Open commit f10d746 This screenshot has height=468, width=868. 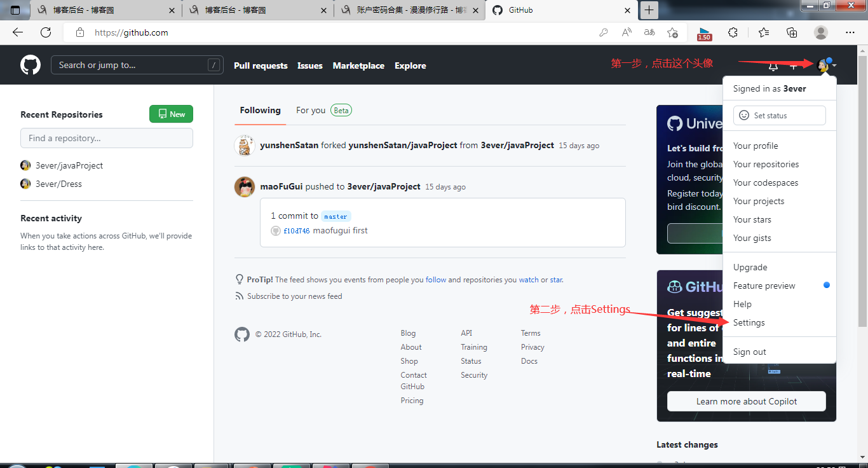[x=297, y=231]
